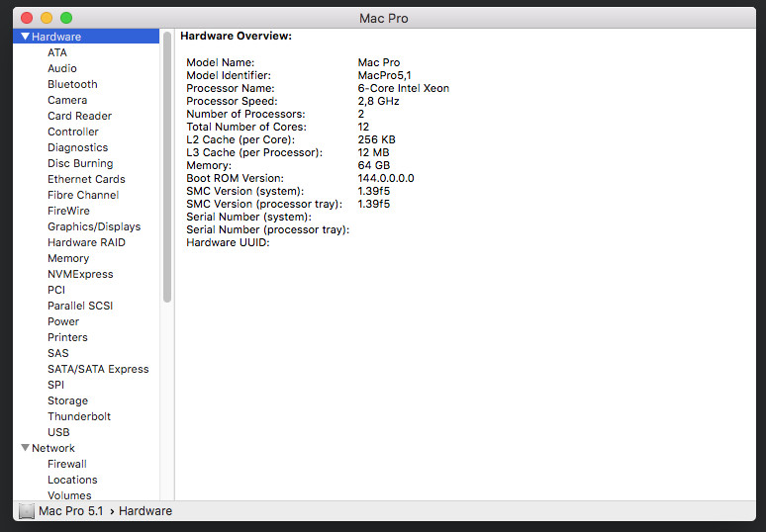Open the Printers section

(x=67, y=337)
